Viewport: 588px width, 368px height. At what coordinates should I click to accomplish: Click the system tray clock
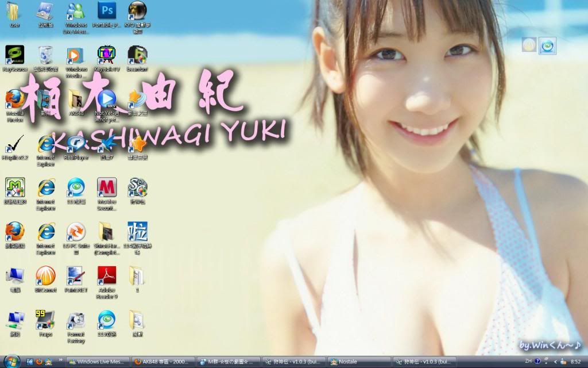tap(575, 362)
